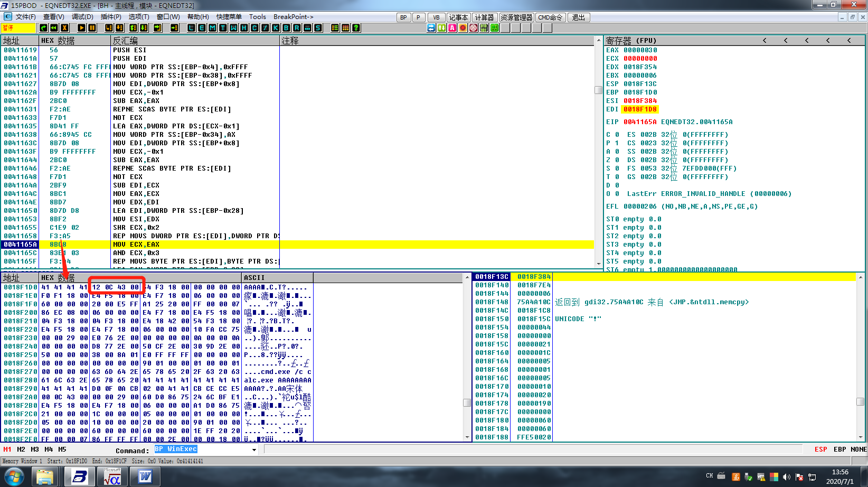Click the pink A plugin toolbar icon

tap(452, 28)
